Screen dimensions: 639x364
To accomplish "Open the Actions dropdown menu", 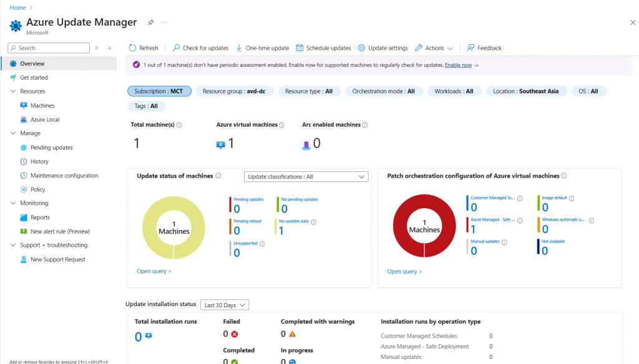I will [434, 48].
